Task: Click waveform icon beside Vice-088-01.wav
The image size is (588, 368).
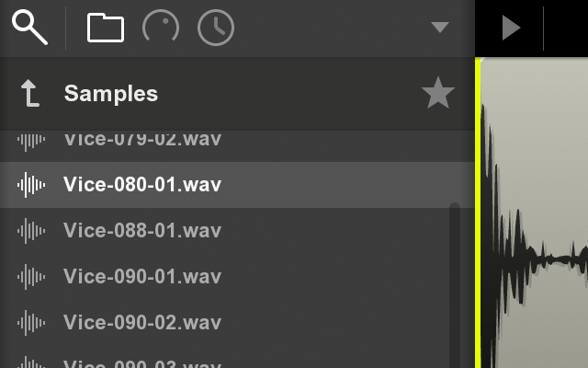Action: (31, 231)
